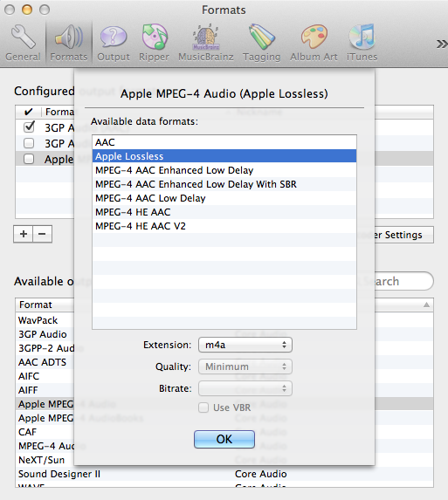Toggle the Use VBR checkbox
The width and height of the screenshot is (448, 500).
click(x=203, y=408)
